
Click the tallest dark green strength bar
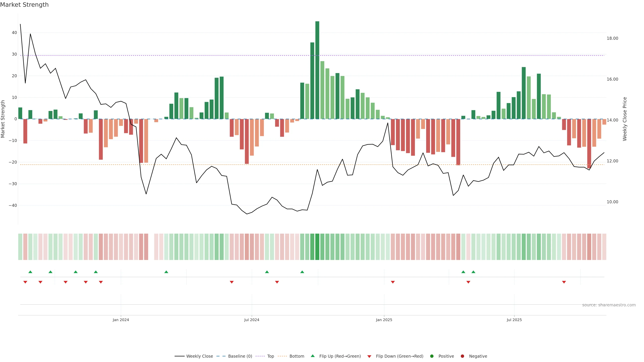317,70
